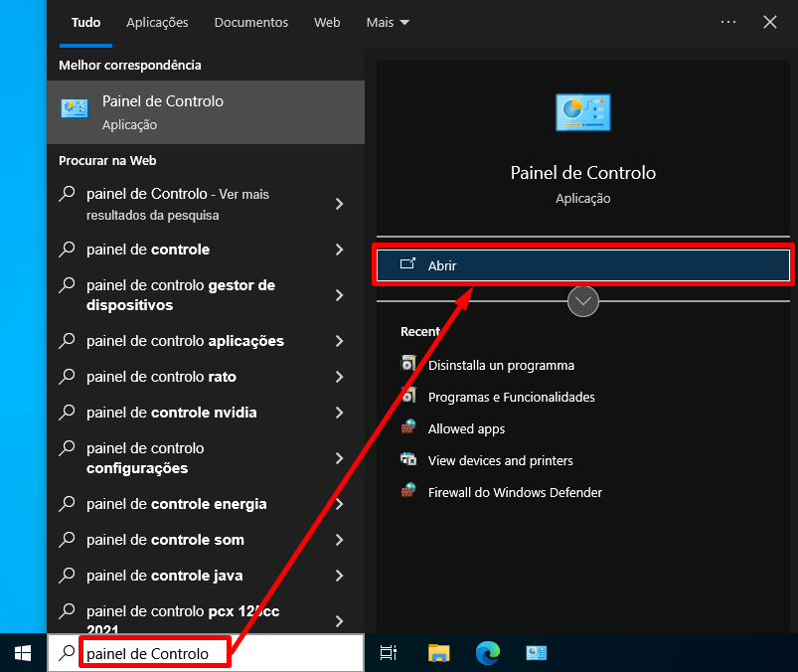Expand arrow for painel de controlo aplicações
Screen dimensions: 798x672
[340, 341]
